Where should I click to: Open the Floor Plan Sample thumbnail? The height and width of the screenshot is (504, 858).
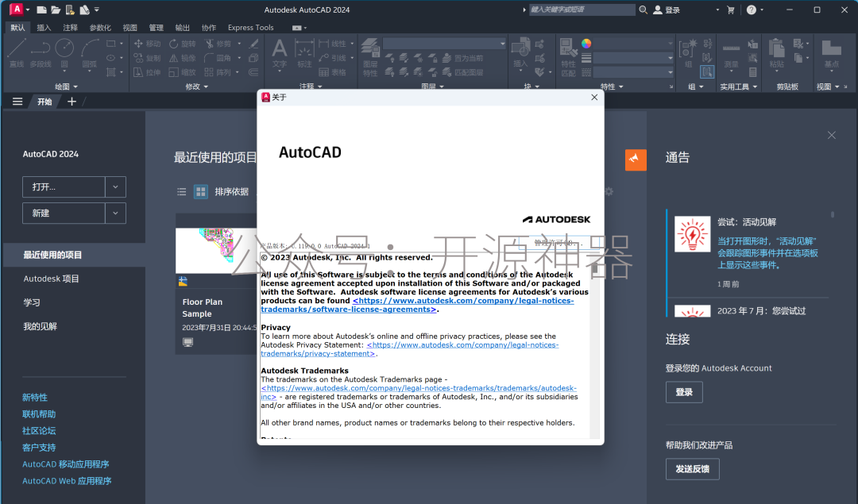[216, 251]
